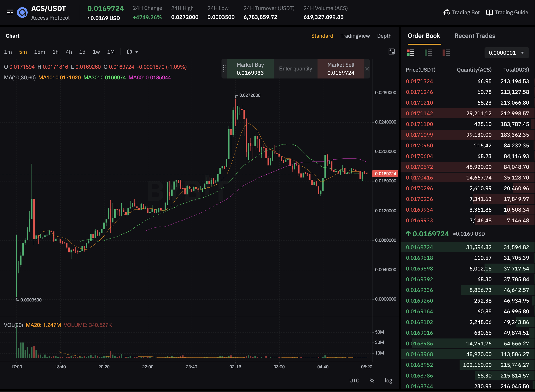Screen dimensions: 535x392
Task: Click the ACS coin logo icon
Action: tap(22, 12)
